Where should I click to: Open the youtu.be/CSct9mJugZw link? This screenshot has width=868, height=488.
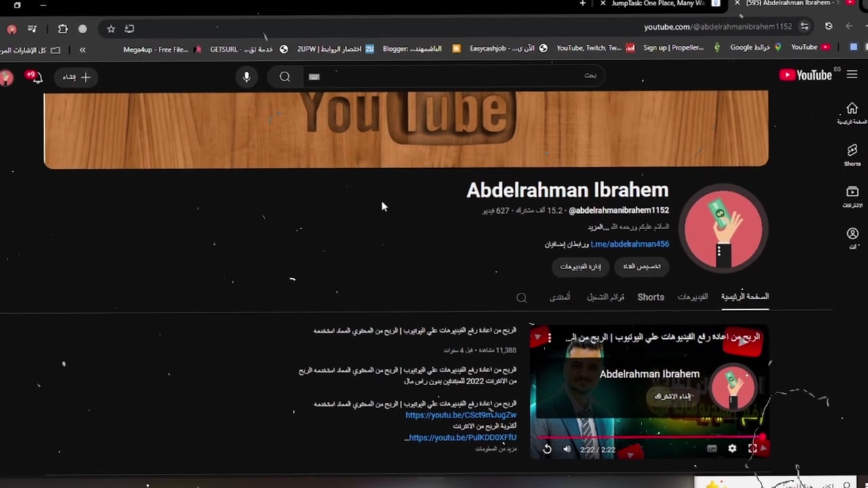click(x=461, y=415)
